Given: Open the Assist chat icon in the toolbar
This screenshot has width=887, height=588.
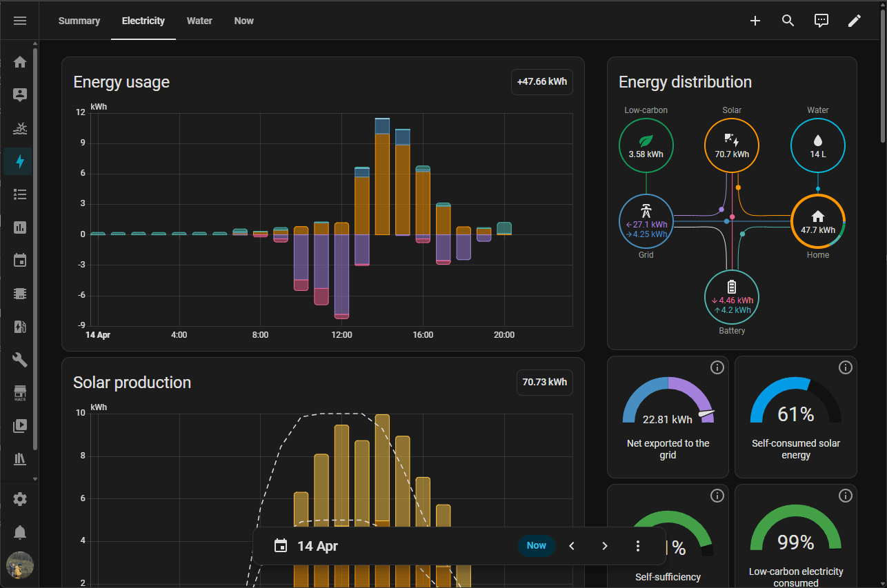Looking at the screenshot, I should click(821, 21).
